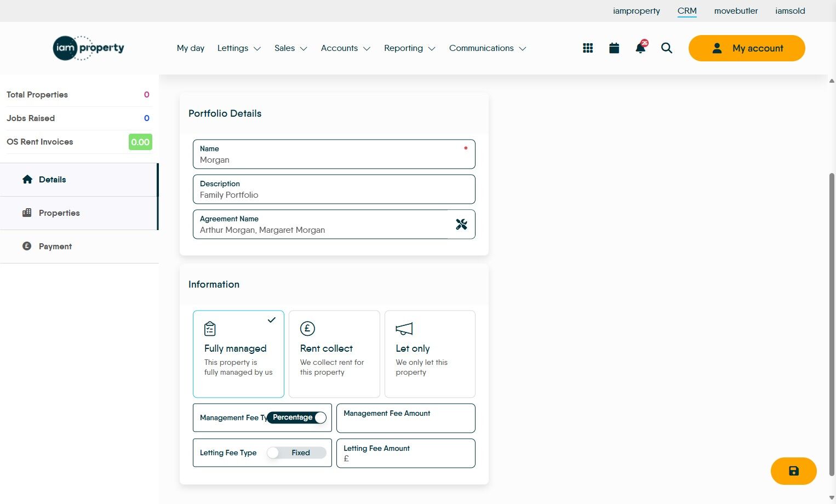Click the Details home icon

pos(27,179)
